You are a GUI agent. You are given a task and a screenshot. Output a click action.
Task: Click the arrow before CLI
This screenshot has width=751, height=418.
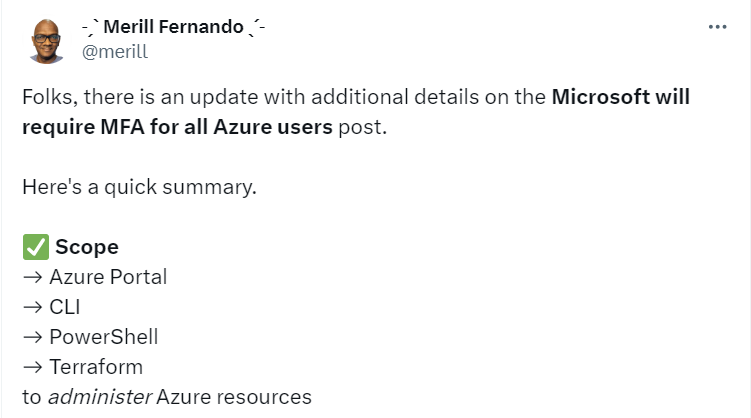(33, 307)
